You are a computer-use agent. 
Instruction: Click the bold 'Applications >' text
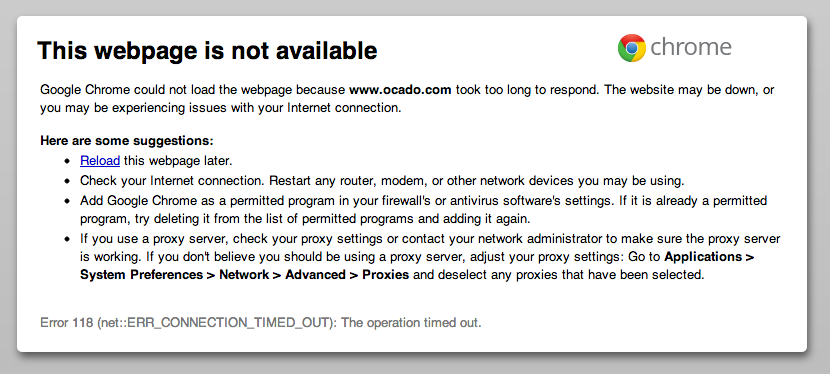(x=709, y=257)
